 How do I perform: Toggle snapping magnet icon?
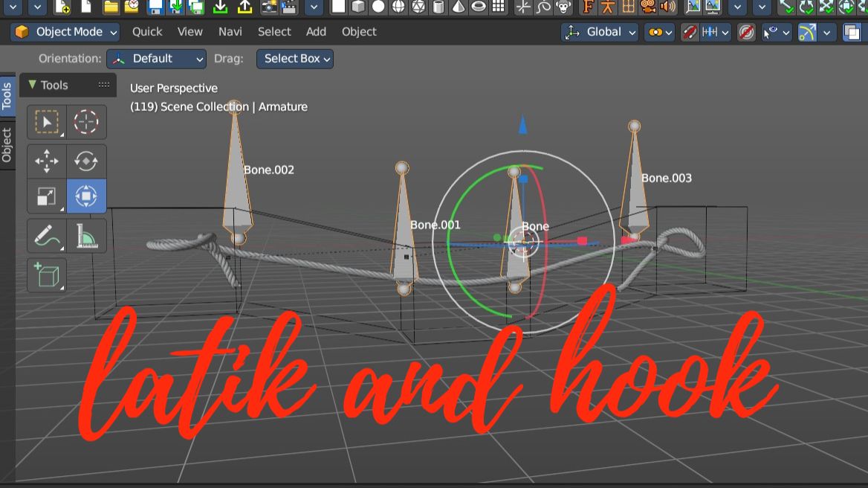[690, 32]
